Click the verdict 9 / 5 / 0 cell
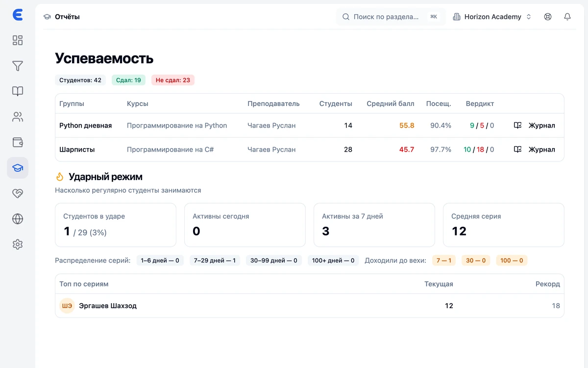 click(482, 126)
